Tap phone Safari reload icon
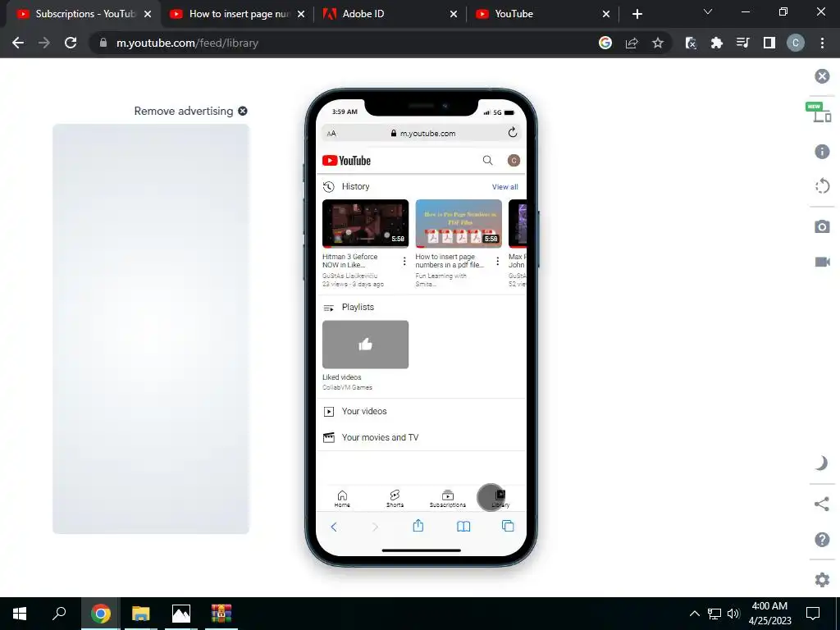840x630 pixels. click(x=513, y=132)
